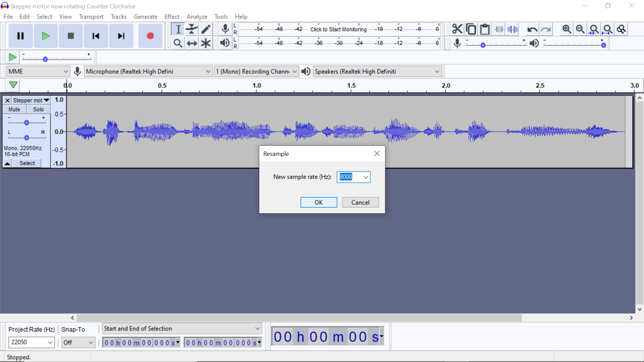Click Fit project to width icon
This screenshot has height=362, width=644.
[x=608, y=29]
